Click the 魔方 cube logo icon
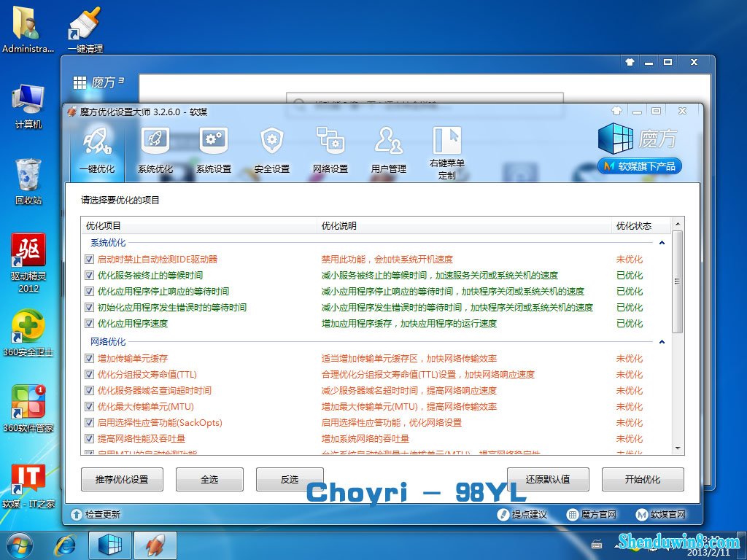The image size is (747, 560). [x=616, y=138]
